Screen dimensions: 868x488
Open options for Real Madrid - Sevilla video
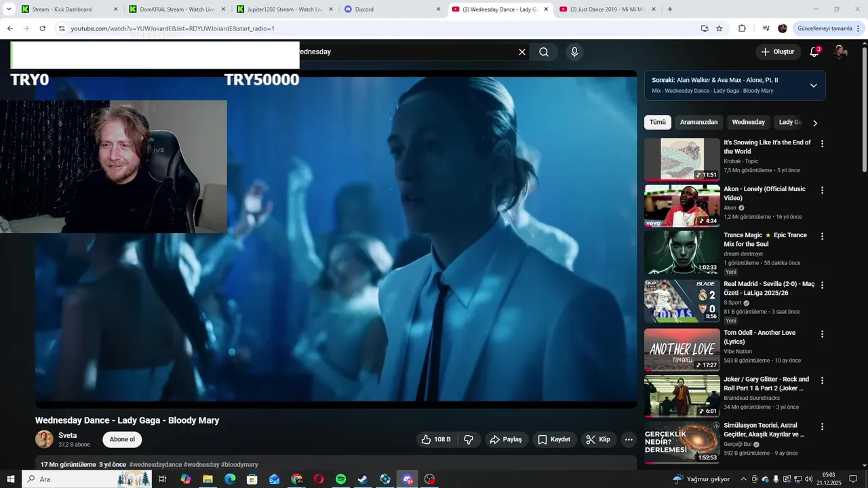822,285
